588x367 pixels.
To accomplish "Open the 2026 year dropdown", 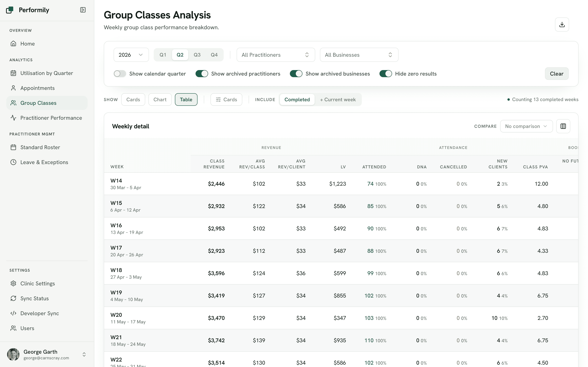I will (x=131, y=55).
